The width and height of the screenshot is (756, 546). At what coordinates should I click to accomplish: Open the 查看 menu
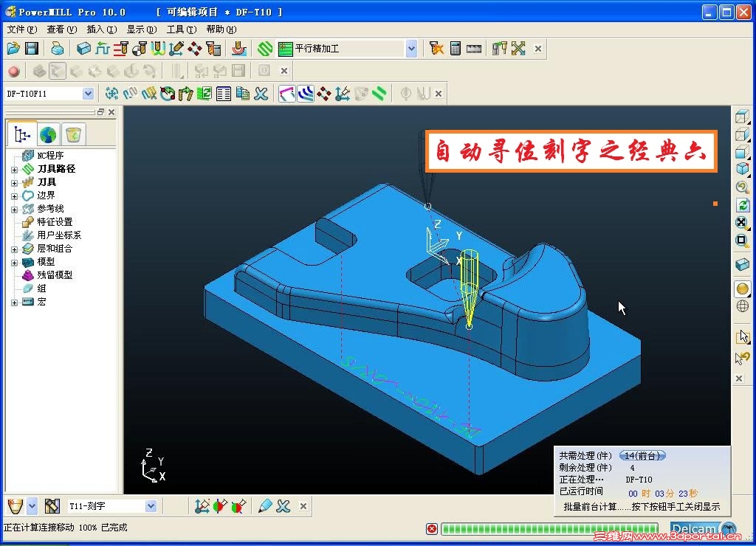pos(62,30)
